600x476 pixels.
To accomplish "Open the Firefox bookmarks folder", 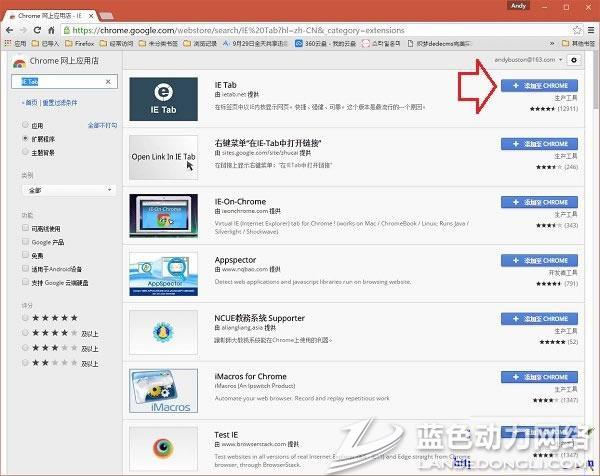I will (79, 45).
